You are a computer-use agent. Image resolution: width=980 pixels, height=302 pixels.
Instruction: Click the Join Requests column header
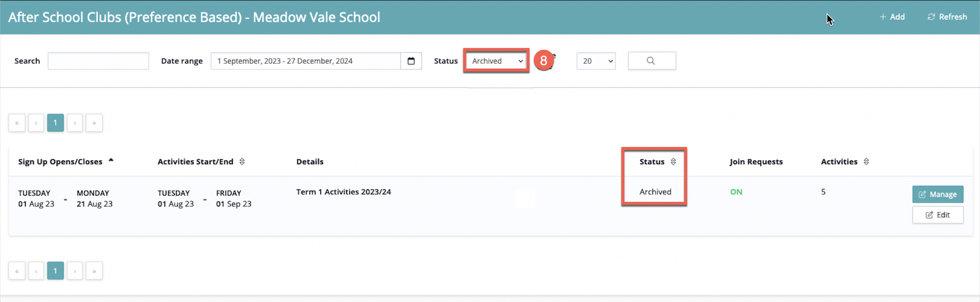pos(756,162)
